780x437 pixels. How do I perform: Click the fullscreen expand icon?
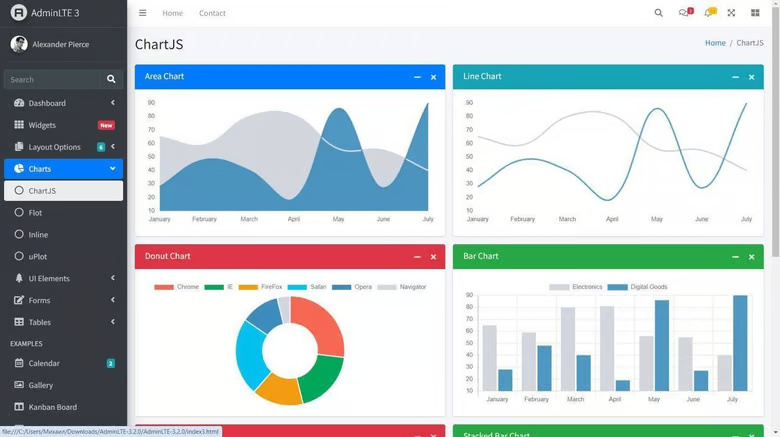(731, 13)
